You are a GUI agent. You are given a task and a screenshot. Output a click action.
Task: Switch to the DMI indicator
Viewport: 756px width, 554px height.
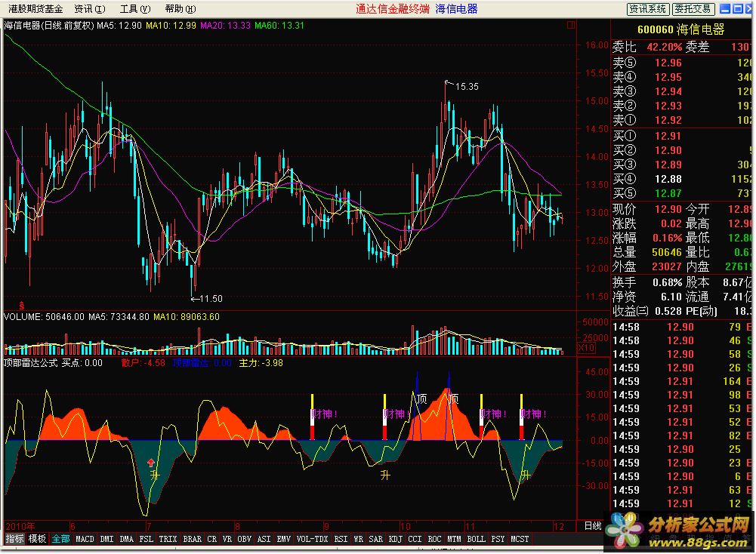click(106, 539)
